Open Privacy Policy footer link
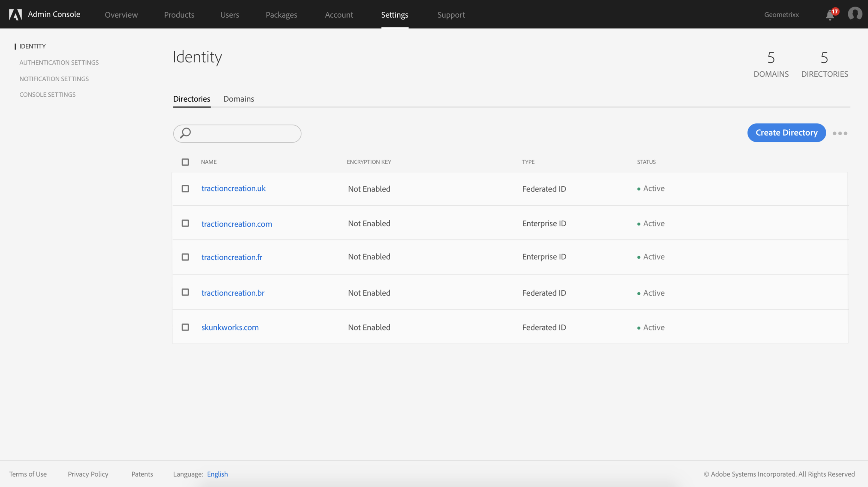This screenshot has width=868, height=487. [x=88, y=474]
